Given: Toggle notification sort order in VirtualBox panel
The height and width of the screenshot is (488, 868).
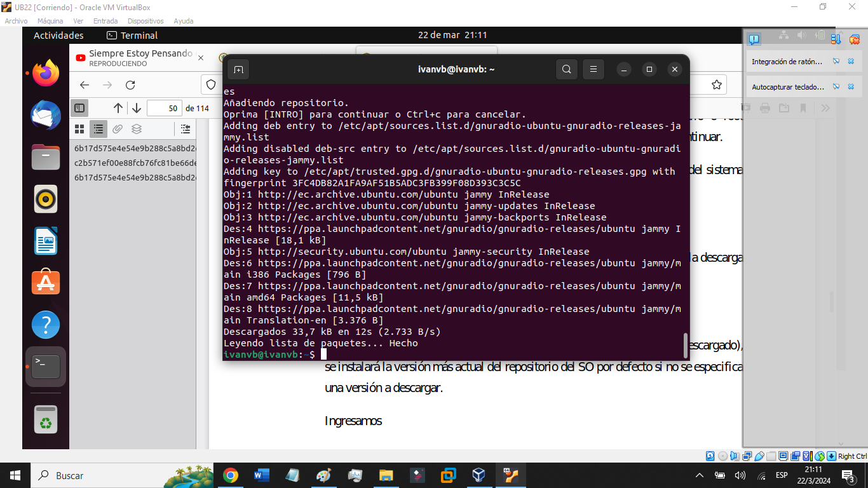Looking at the screenshot, I should tap(836, 39).
